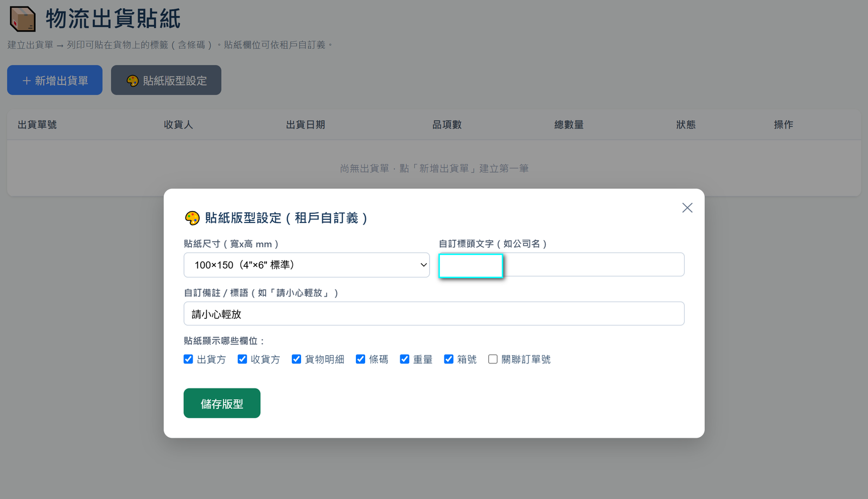Click the 總數量 column header
Screen dimensions: 868x499
[569, 125]
